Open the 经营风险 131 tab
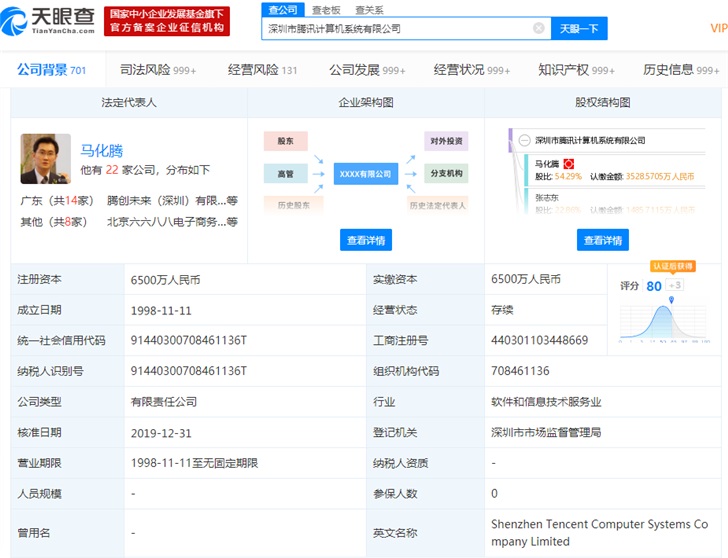This screenshot has width=728, height=558. pyautogui.click(x=262, y=70)
